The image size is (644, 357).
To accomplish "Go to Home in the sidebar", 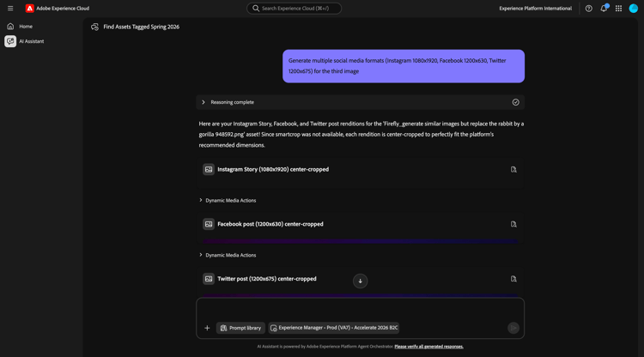I will (x=26, y=27).
